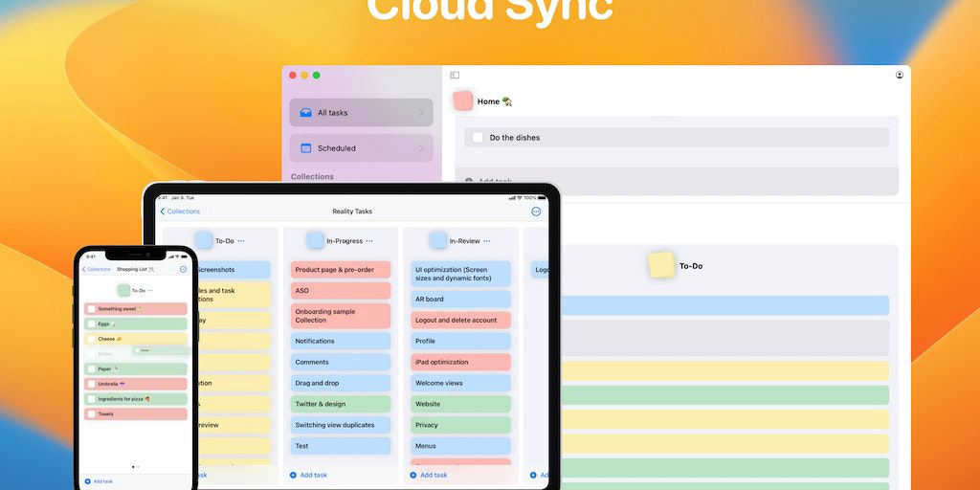Click the Scheduled calendar icon

305,148
